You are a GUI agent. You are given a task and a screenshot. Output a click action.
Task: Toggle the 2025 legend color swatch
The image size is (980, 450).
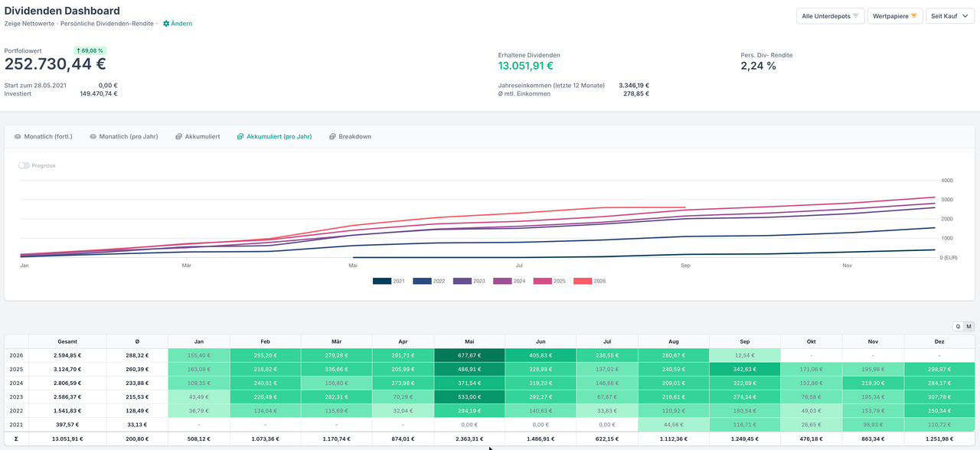click(x=543, y=281)
